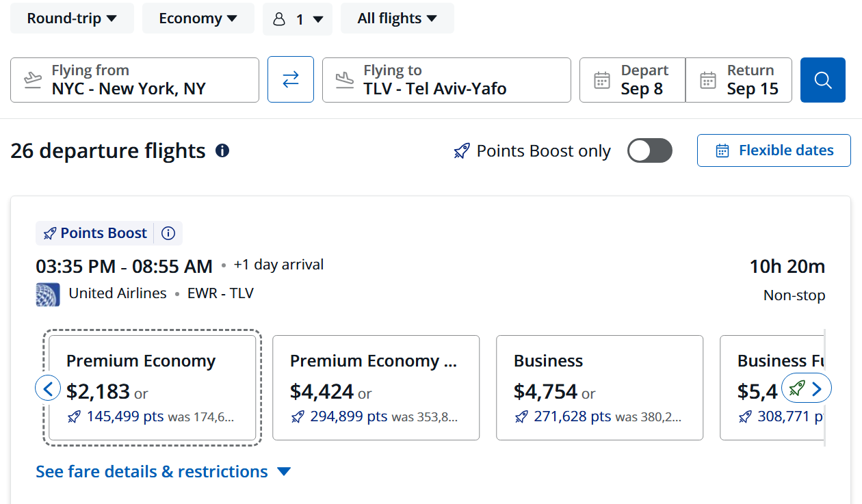Click the Return calendar icon
Screen dimensions: 862x504
(708, 80)
